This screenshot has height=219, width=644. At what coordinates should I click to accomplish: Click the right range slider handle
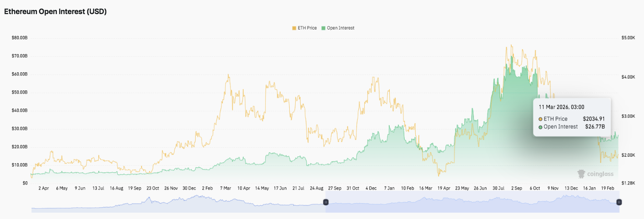[x=619, y=202]
